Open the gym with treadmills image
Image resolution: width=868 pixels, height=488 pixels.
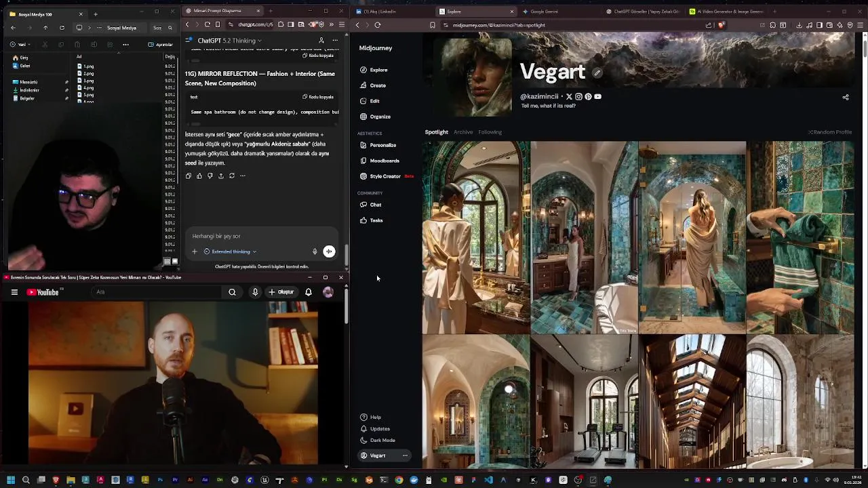(x=584, y=401)
